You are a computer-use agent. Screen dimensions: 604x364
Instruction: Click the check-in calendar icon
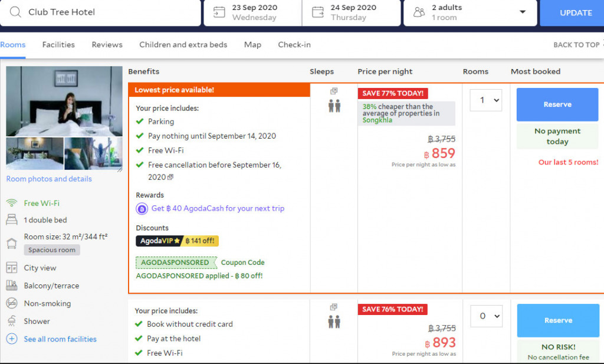coord(219,12)
